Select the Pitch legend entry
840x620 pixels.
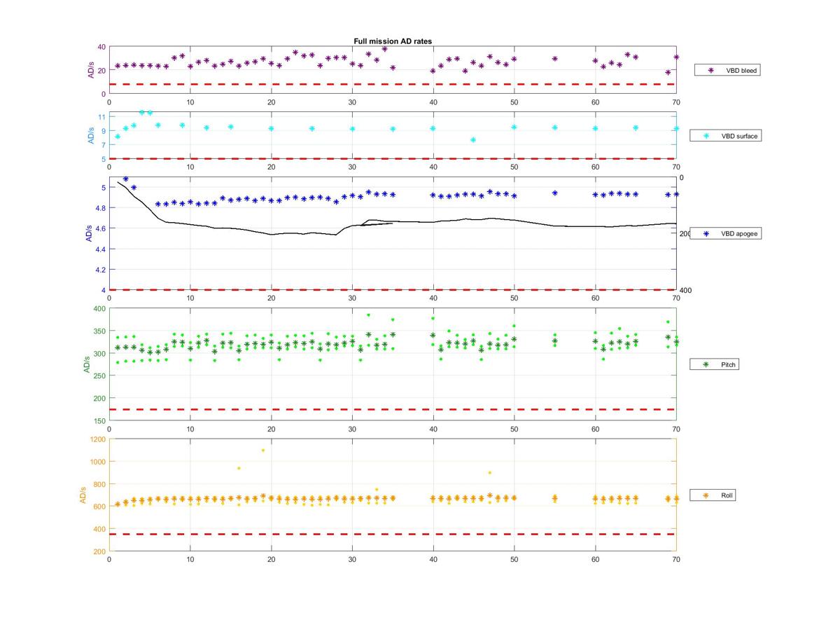[714, 364]
